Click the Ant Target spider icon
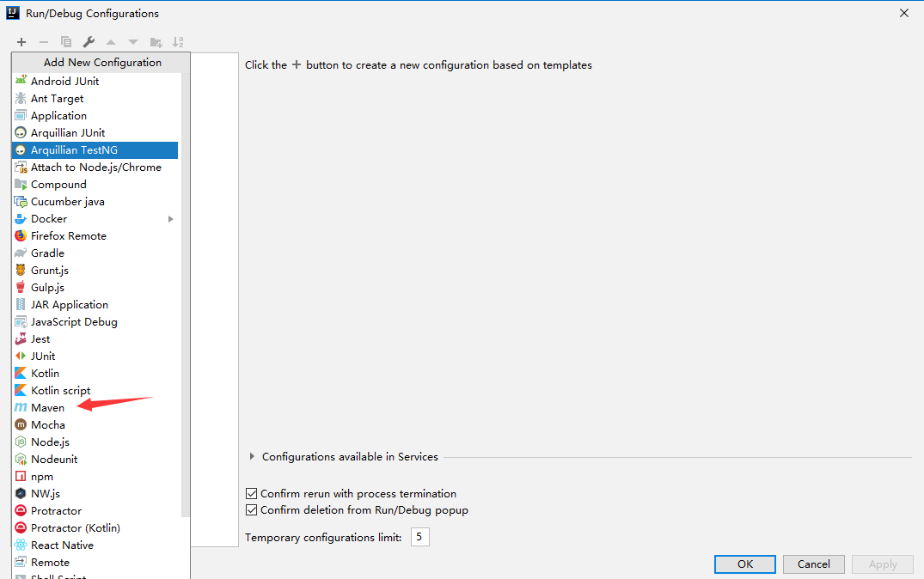Viewport: 924px width, 579px height. [21, 98]
